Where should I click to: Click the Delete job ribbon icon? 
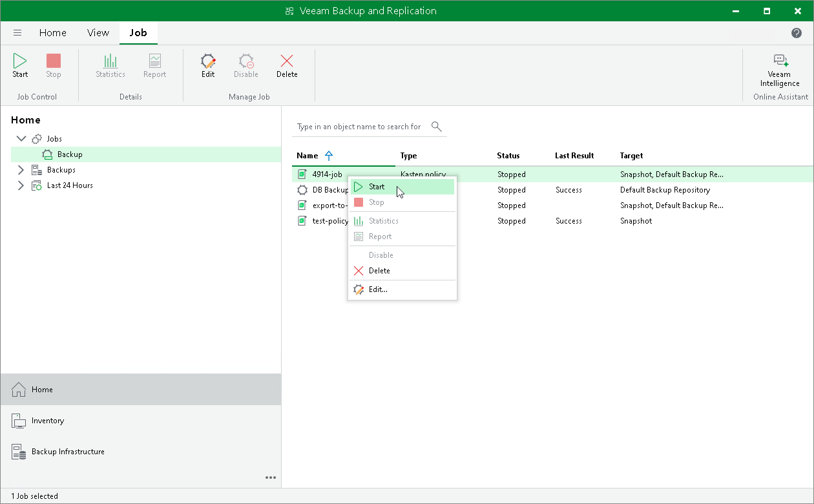pos(287,61)
